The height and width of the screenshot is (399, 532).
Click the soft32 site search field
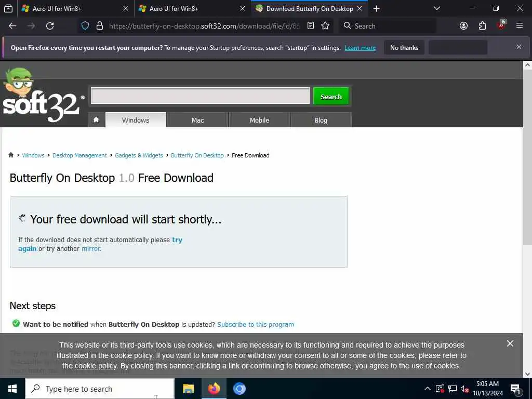pyautogui.click(x=200, y=96)
